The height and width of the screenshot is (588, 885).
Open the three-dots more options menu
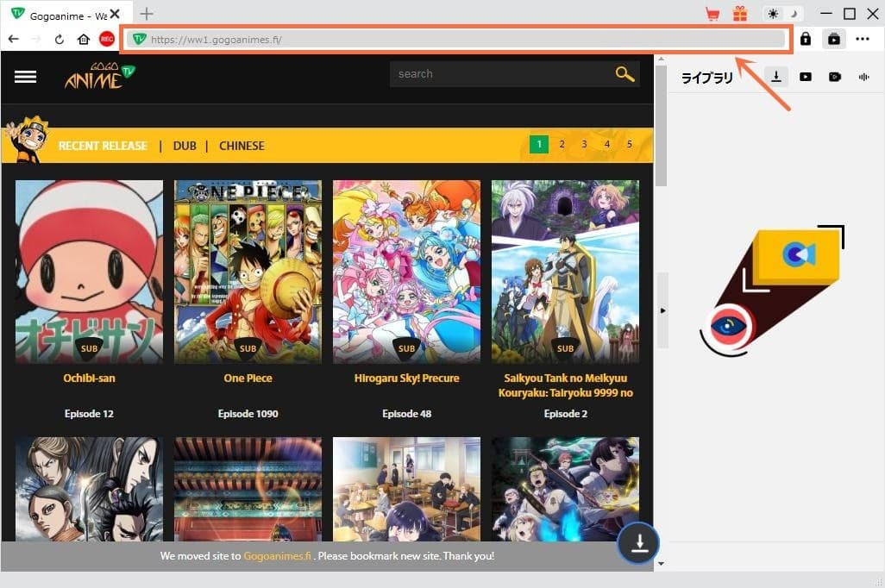(863, 39)
